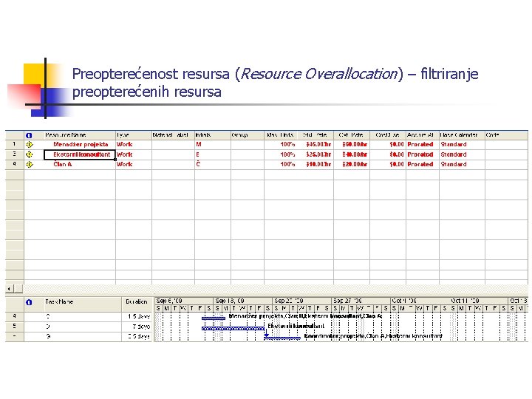Click Standard calendar cell for Član A
The height and width of the screenshot is (399, 532).
462,165
